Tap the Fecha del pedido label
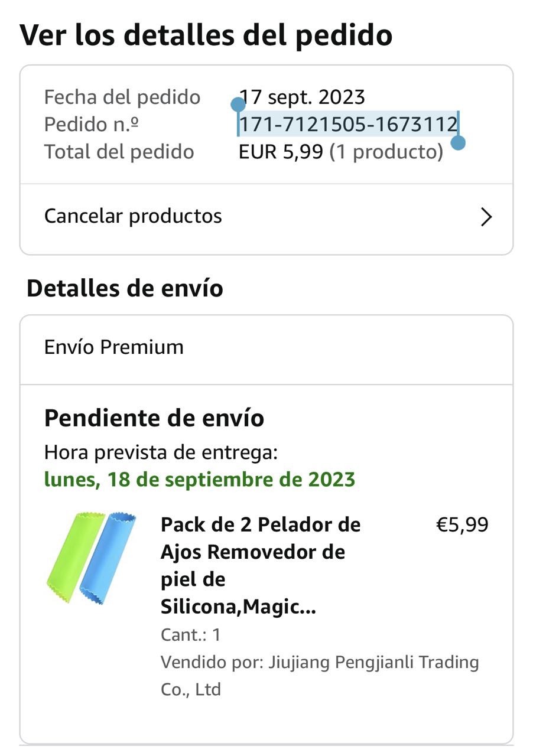 point(122,97)
